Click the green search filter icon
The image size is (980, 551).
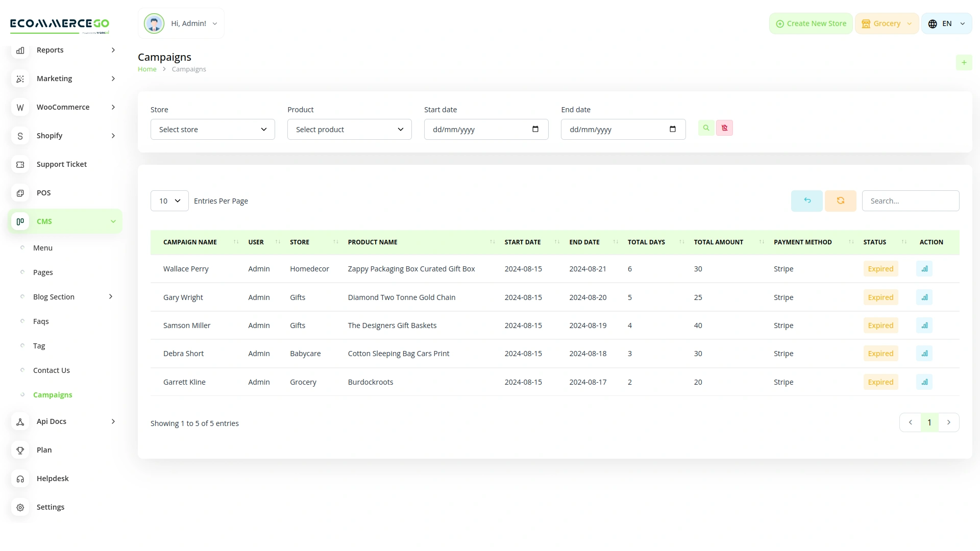(x=706, y=128)
